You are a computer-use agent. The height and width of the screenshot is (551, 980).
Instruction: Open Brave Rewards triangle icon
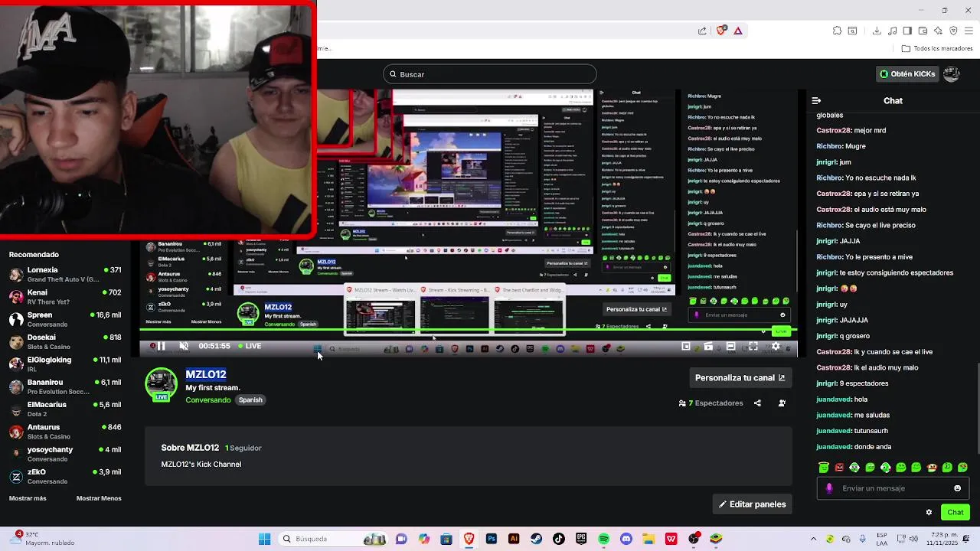[738, 31]
